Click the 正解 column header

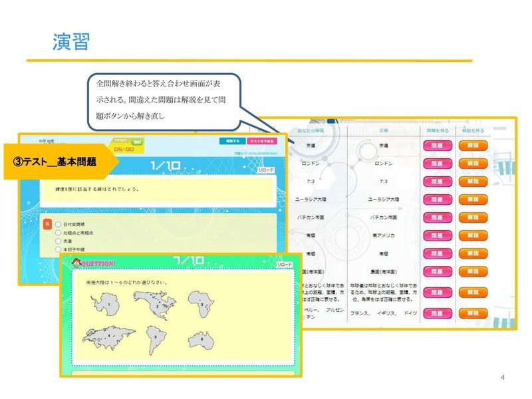(x=384, y=130)
